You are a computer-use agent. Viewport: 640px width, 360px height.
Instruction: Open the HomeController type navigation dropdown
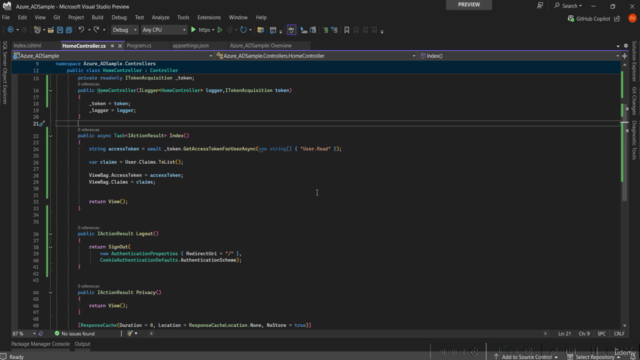[x=316, y=56]
